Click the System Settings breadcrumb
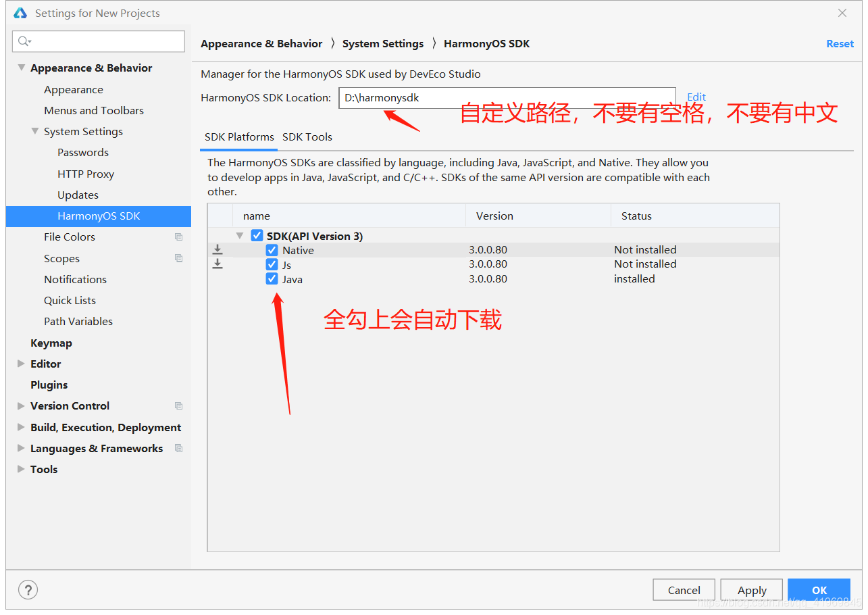868x615 pixels. (383, 43)
